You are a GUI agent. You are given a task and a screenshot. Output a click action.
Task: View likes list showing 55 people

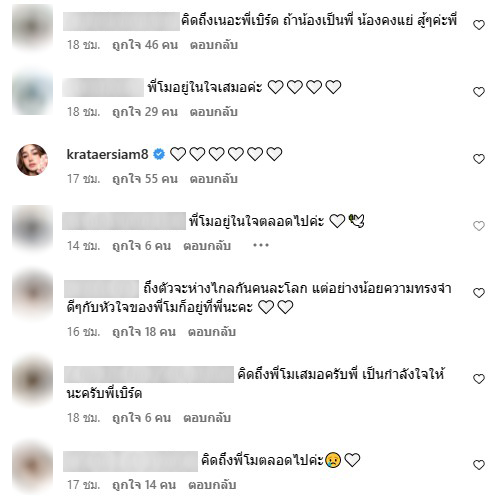[145, 179]
